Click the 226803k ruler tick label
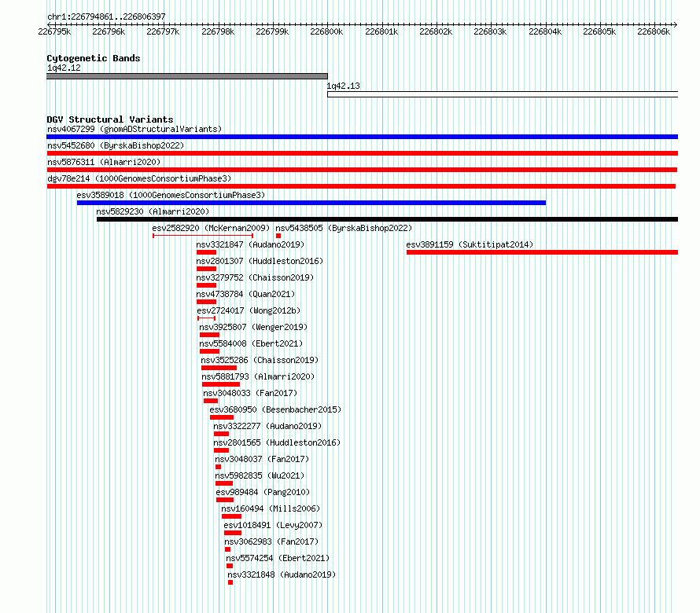The height and width of the screenshot is (613, 700). [x=490, y=31]
